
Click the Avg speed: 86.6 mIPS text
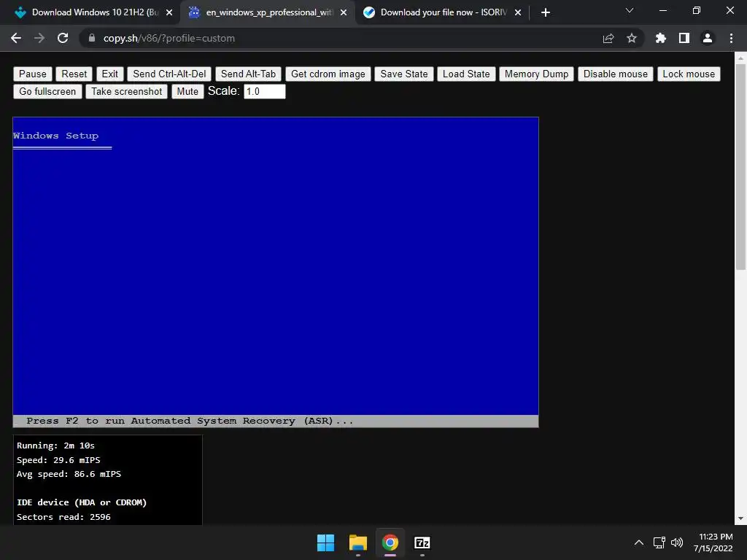[69, 474]
